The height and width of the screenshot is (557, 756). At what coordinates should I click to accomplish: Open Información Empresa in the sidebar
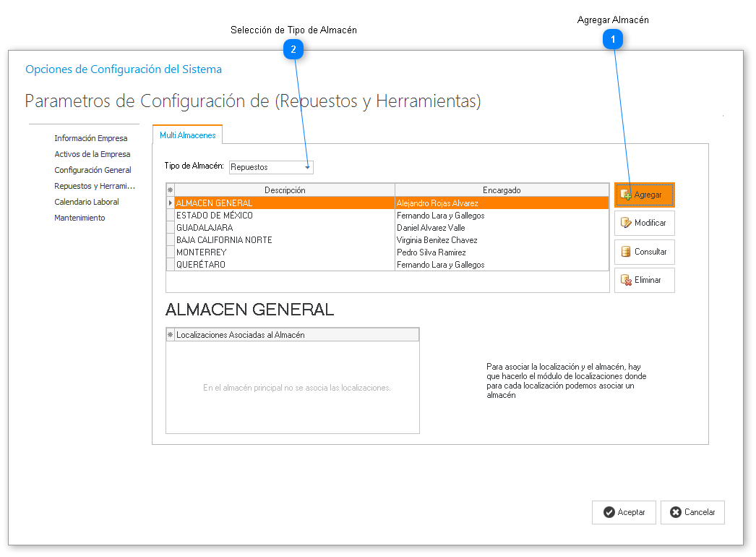pos(90,138)
